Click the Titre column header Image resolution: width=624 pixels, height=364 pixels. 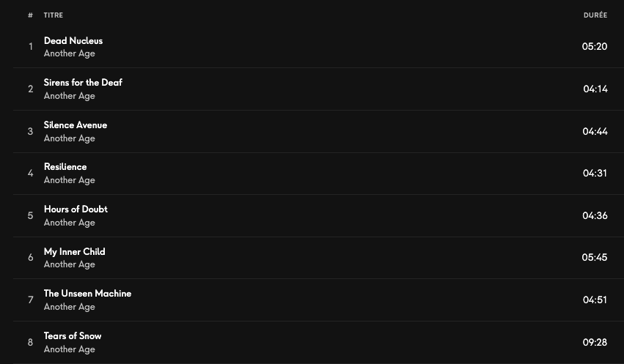click(x=54, y=15)
